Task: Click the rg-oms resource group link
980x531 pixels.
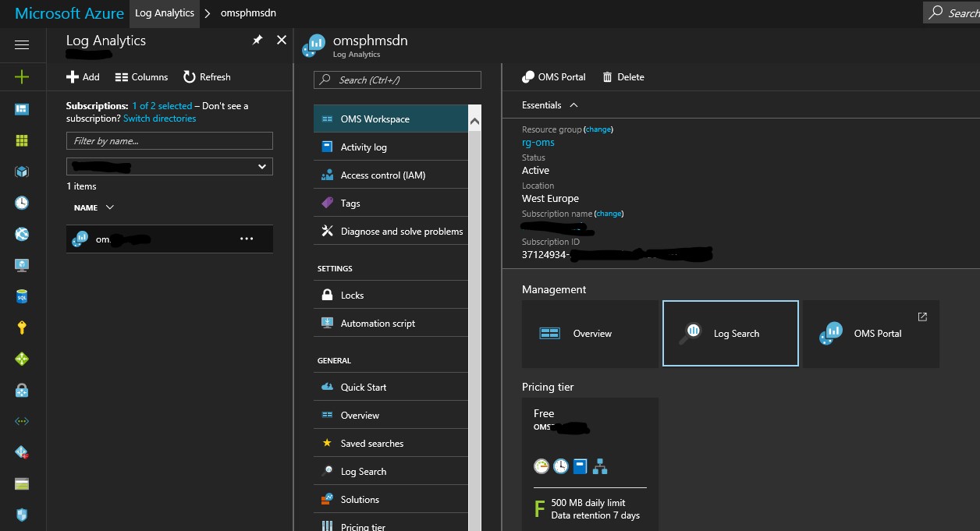Action: [x=538, y=143]
